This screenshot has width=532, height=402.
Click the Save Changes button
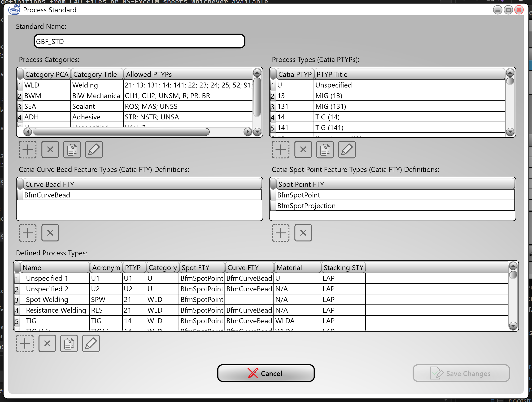pyautogui.click(x=461, y=373)
